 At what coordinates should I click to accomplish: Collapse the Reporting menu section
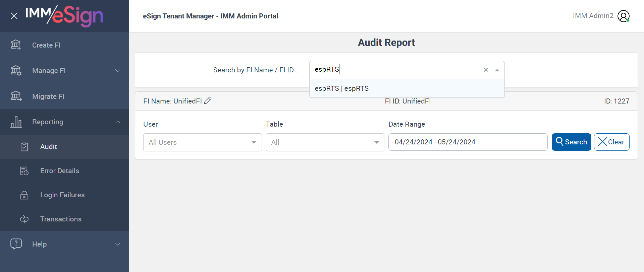(x=118, y=122)
